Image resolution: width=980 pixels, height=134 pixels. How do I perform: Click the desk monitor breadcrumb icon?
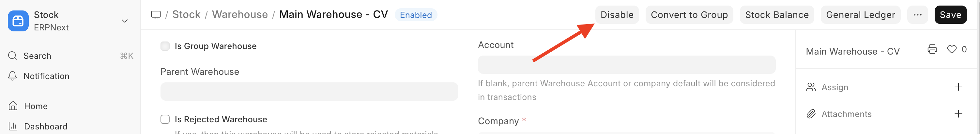[156, 15]
